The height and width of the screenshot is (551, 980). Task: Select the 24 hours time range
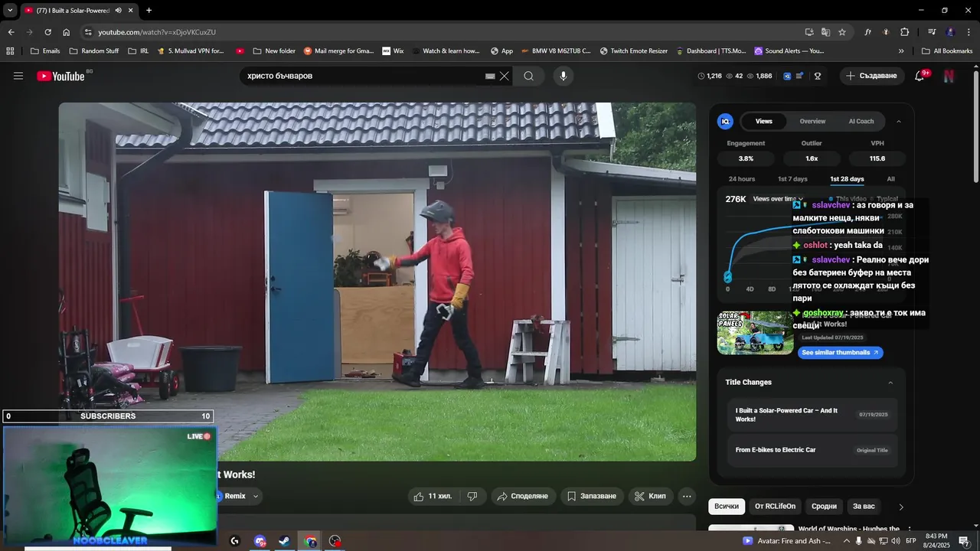point(742,179)
